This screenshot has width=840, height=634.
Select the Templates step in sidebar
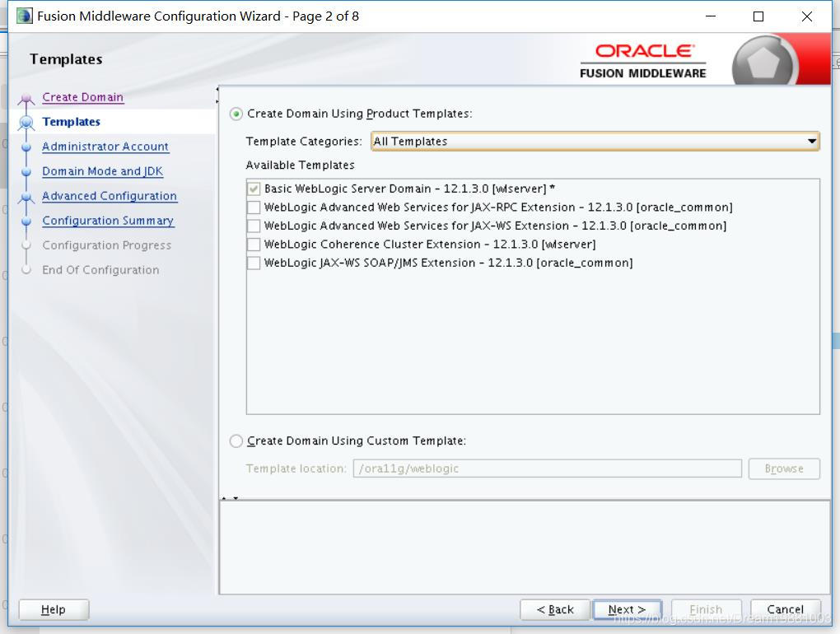point(72,122)
